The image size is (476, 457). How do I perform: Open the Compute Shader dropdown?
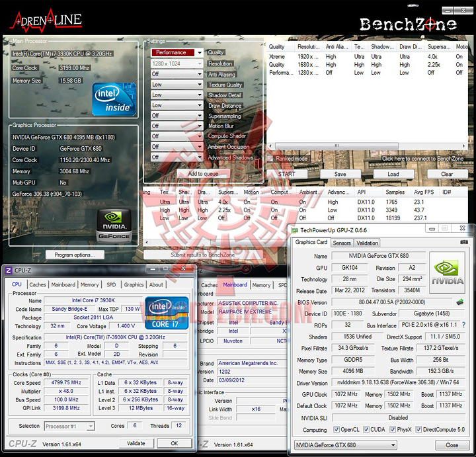point(177,136)
